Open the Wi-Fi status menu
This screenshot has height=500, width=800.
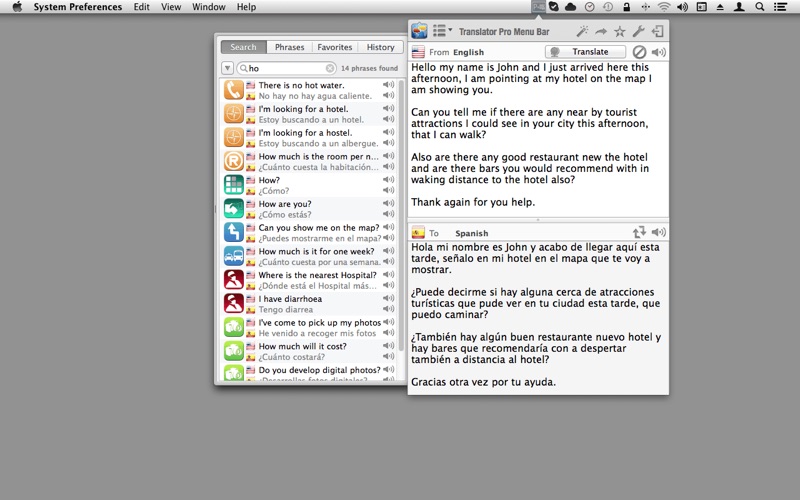[664, 7]
